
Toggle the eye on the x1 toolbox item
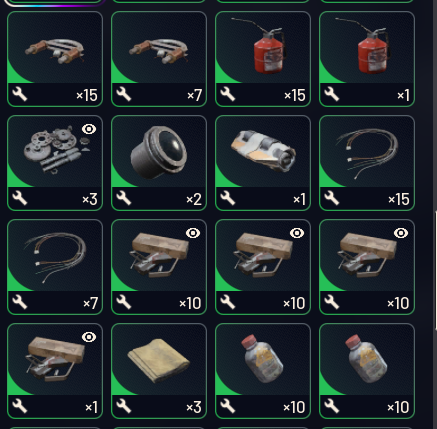pos(89,337)
